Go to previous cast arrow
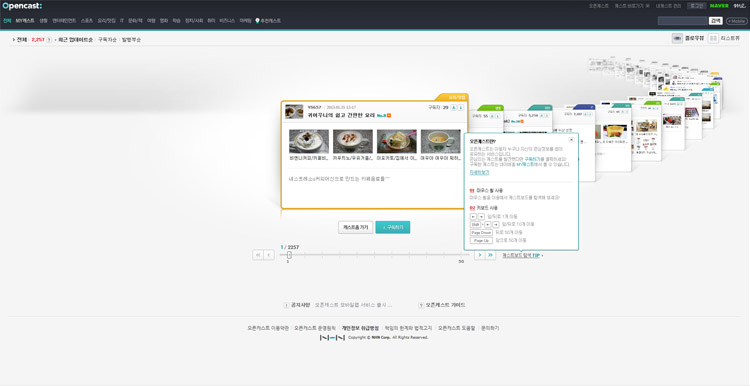 [x=269, y=255]
